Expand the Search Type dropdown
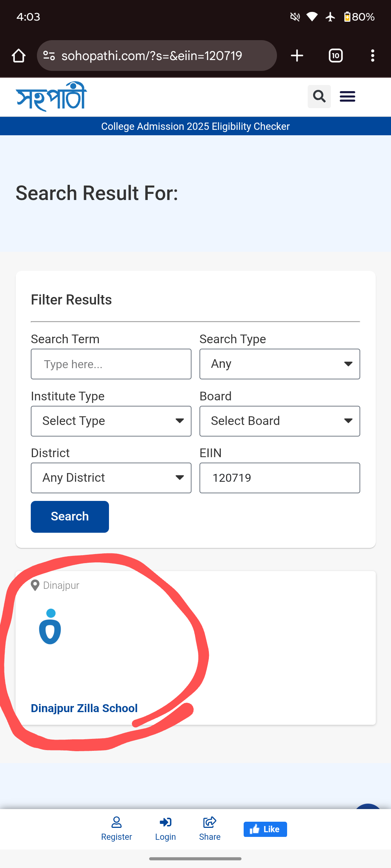391x868 pixels. pos(279,364)
